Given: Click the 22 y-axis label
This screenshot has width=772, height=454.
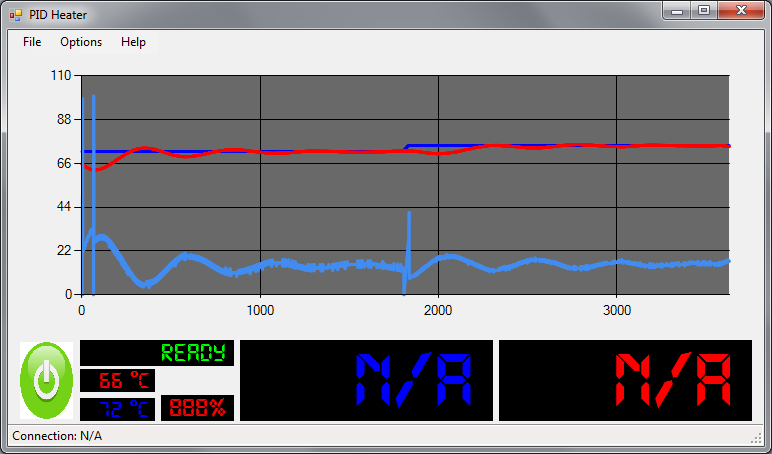Looking at the screenshot, I should click(x=64, y=251).
